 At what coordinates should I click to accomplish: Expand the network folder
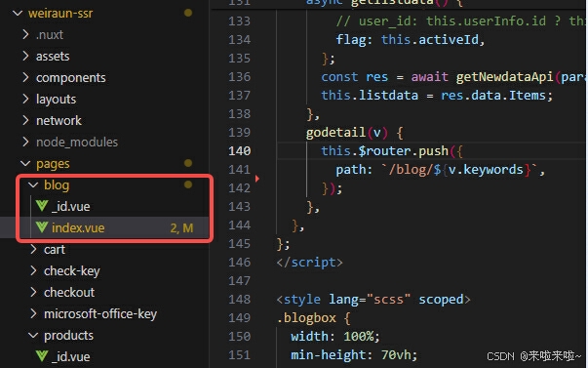(x=25, y=120)
